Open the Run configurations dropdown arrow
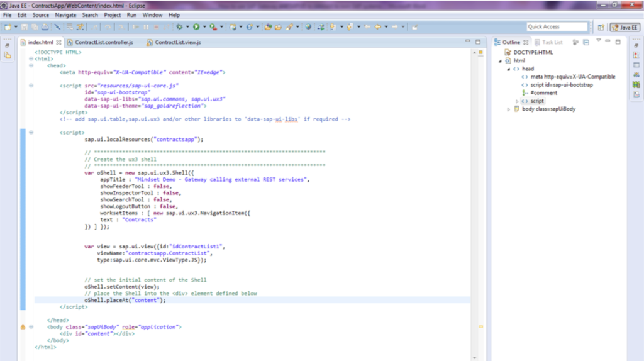 204,27
